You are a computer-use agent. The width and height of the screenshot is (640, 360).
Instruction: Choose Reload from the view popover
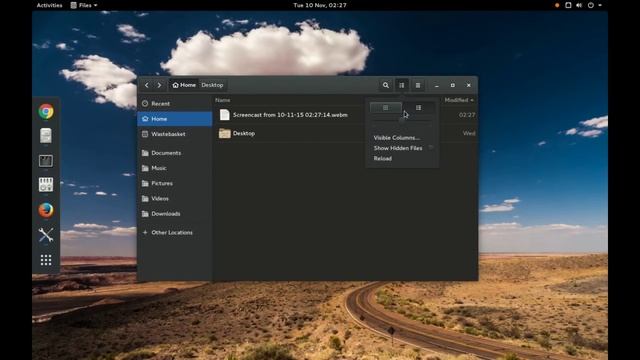tap(383, 158)
